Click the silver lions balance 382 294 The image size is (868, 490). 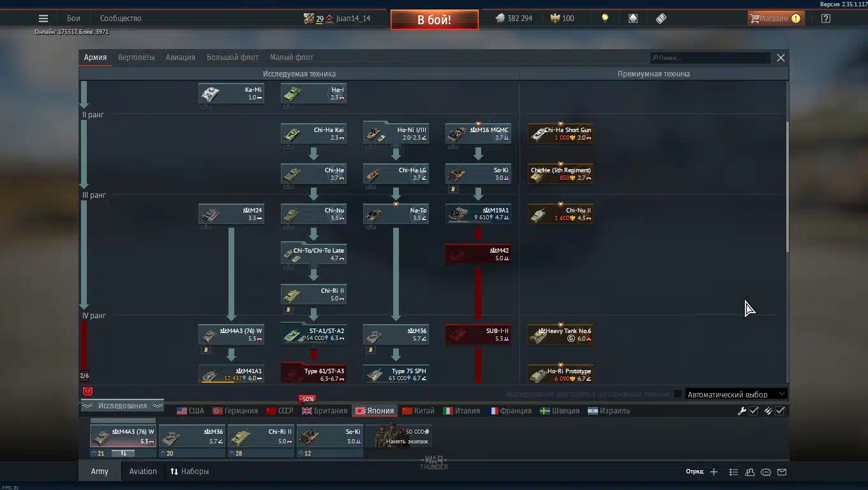(514, 19)
